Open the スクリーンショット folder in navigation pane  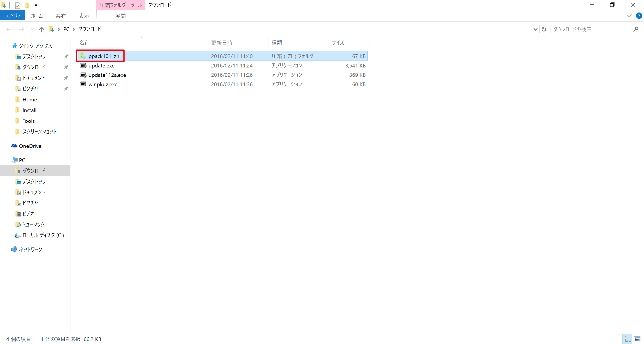pos(40,131)
